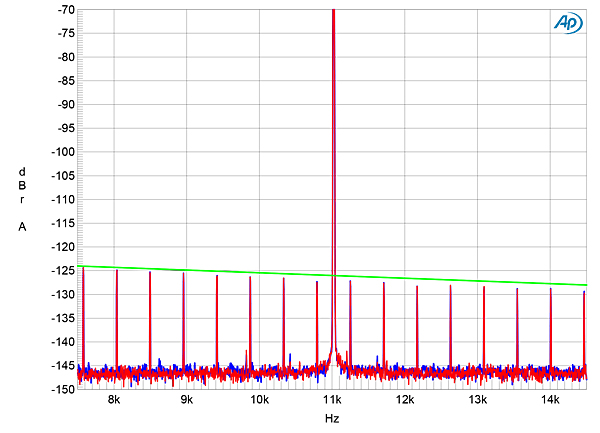Click the -85 y-axis label
Image resolution: width=600 pixels, height=433 pixels.
point(66,81)
